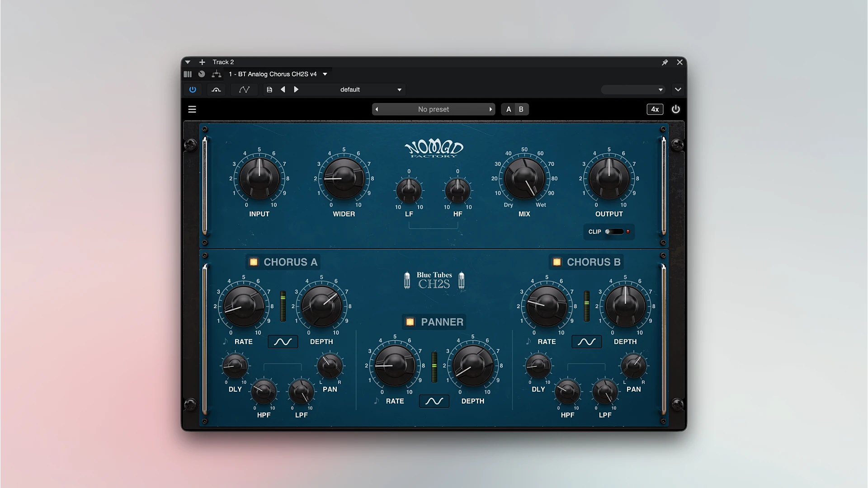The height and width of the screenshot is (488, 868).
Task: Toggle Chorus A rate tempo sync note
Action: pos(225,342)
